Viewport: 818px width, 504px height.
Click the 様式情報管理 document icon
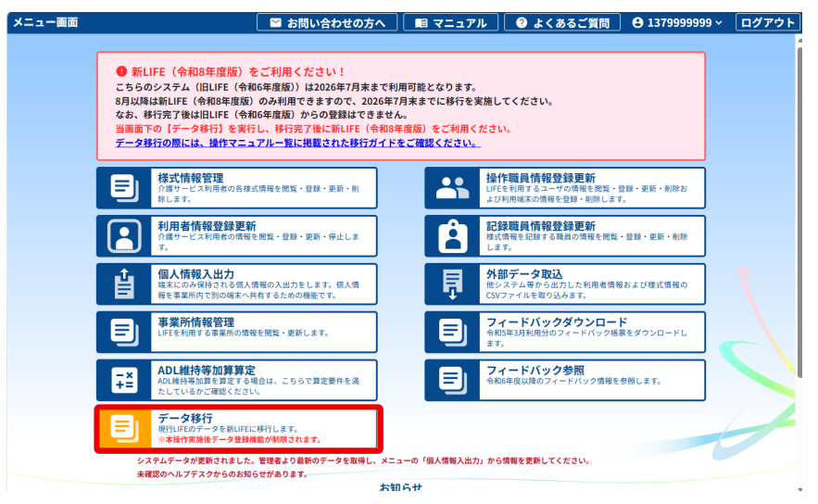pyautogui.click(x=124, y=188)
